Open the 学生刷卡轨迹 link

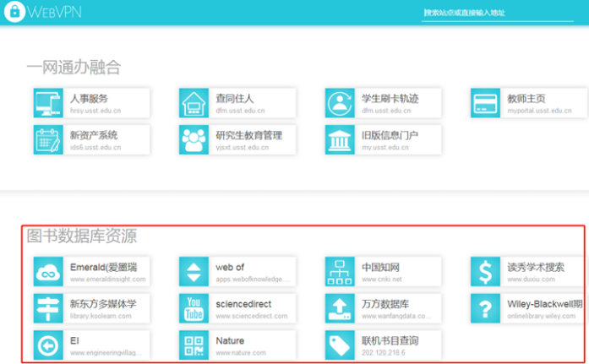point(383,103)
